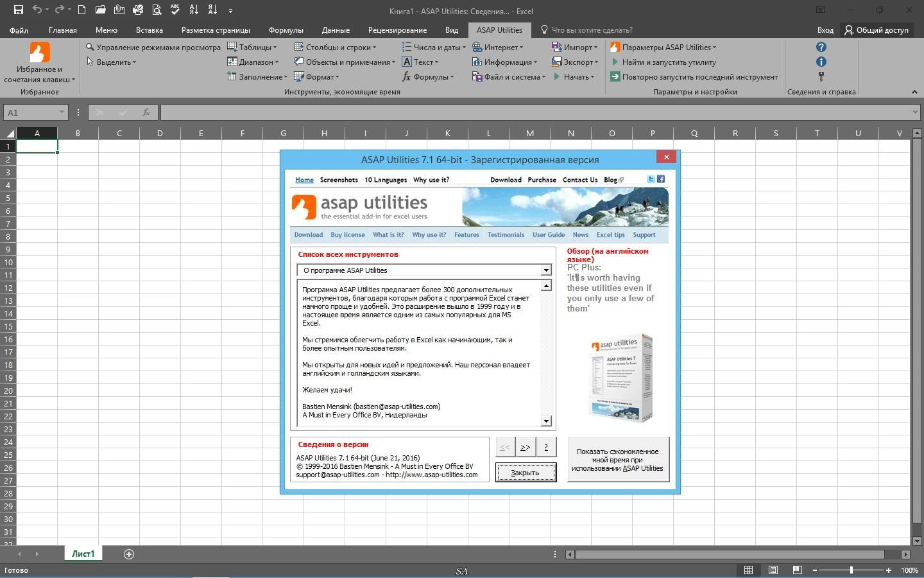
Task: Click Повторно запустить последний инструмент
Action: 694,76
